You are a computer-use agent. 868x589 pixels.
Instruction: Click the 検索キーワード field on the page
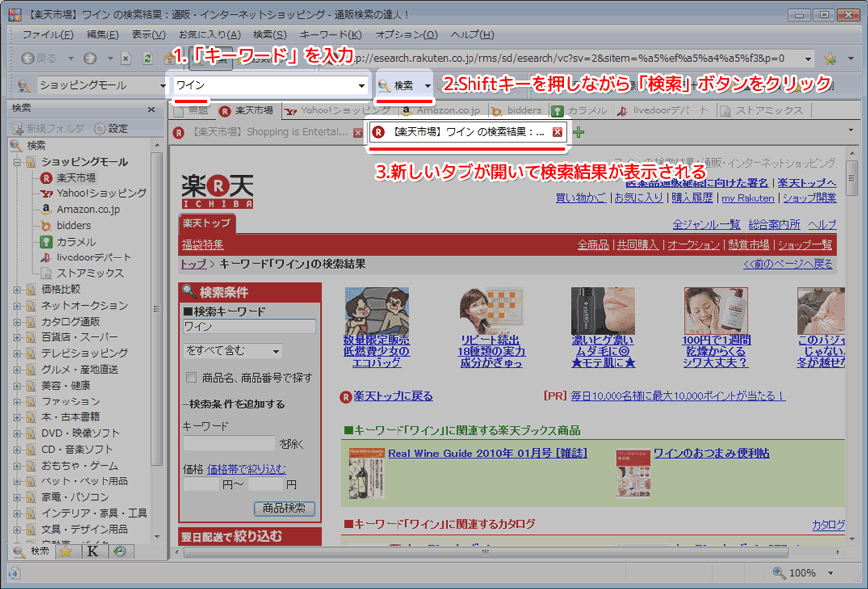(x=250, y=327)
